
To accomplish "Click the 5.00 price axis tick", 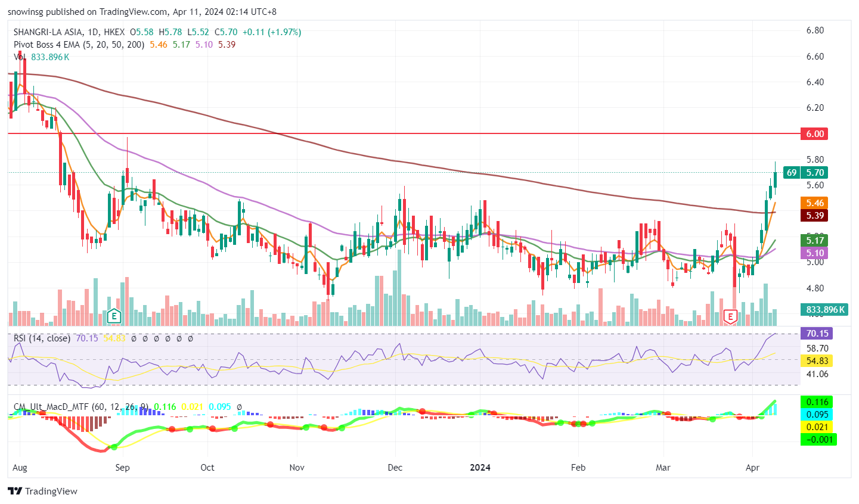I will 815,262.
